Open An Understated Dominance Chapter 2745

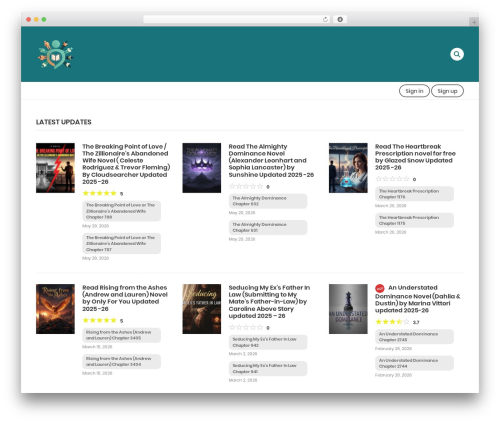point(414,337)
